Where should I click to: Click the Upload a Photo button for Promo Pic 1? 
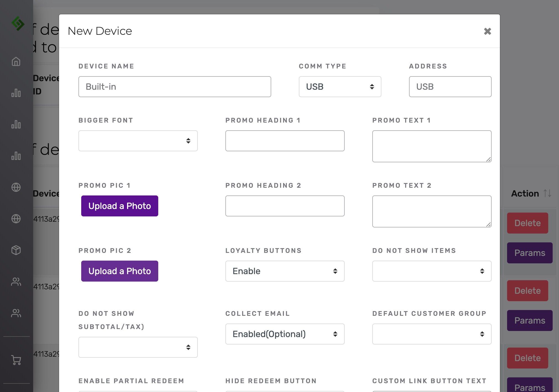coord(120,206)
